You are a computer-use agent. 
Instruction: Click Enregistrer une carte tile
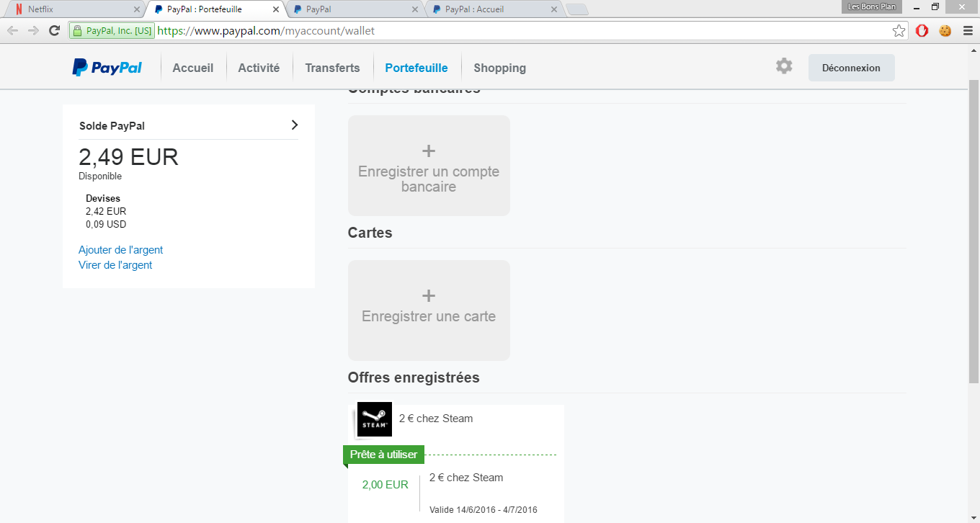429,310
